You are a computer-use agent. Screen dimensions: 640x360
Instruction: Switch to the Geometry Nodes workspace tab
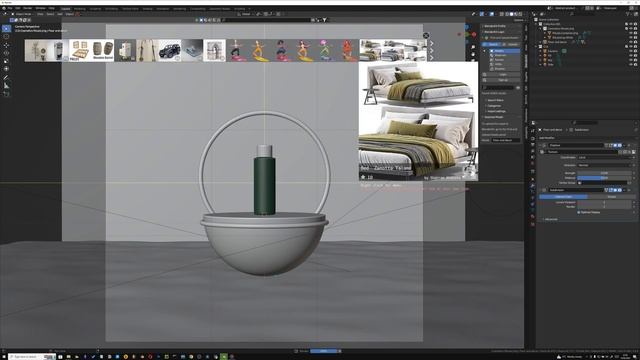click(x=220, y=9)
